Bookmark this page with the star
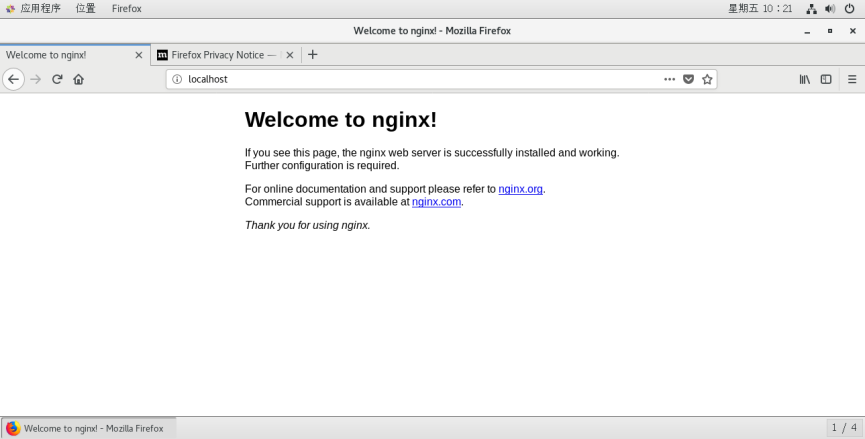865x439 pixels. pos(707,79)
